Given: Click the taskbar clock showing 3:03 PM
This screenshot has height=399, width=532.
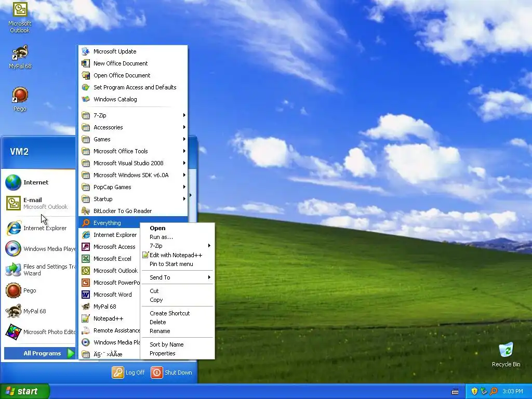Looking at the screenshot, I should [512, 391].
